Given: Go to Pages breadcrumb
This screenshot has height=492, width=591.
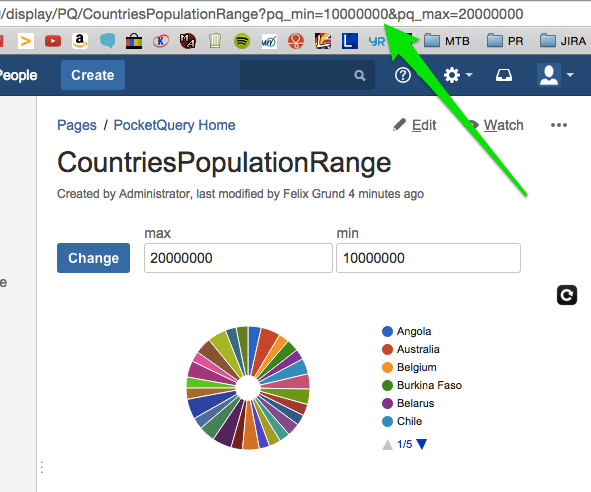Looking at the screenshot, I should tap(77, 125).
